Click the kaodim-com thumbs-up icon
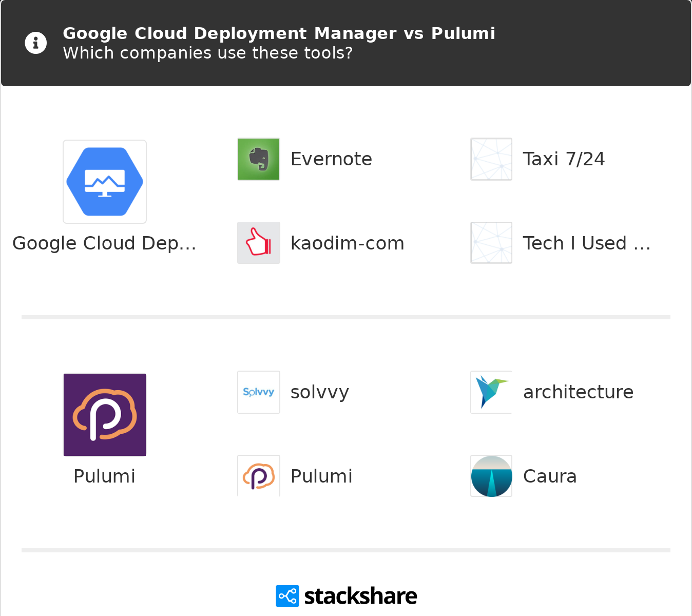Image resolution: width=692 pixels, height=616 pixels. tap(259, 243)
